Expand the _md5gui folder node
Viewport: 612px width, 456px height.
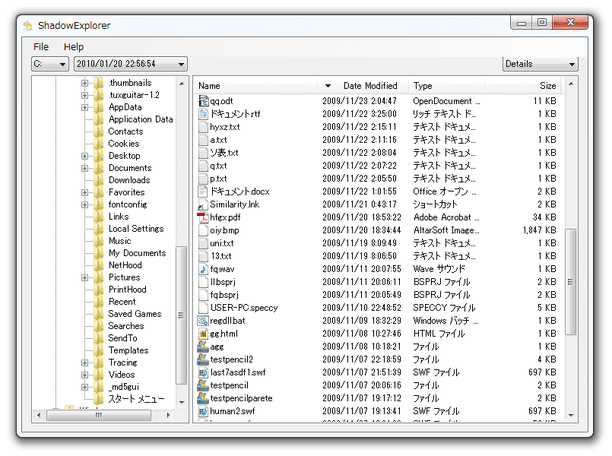click(x=85, y=387)
